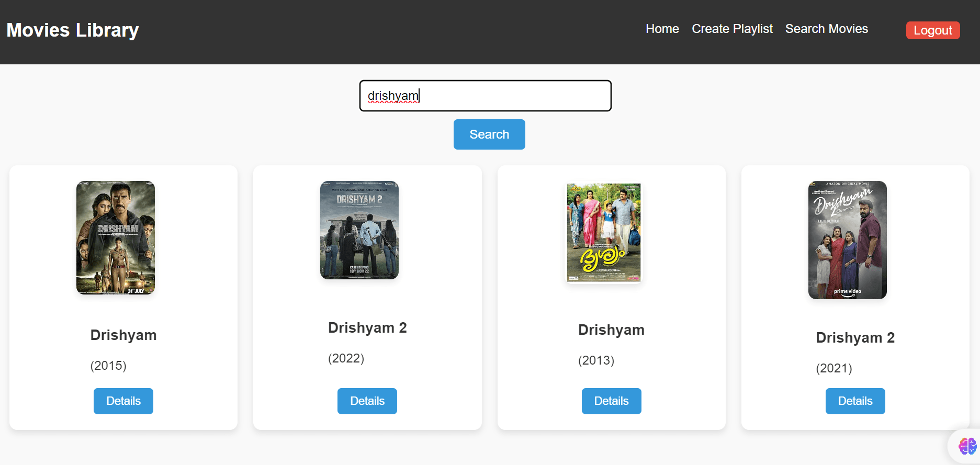Open the Create Playlist page
The width and height of the screenshot is (980, 465).
[x=731, y=29]
